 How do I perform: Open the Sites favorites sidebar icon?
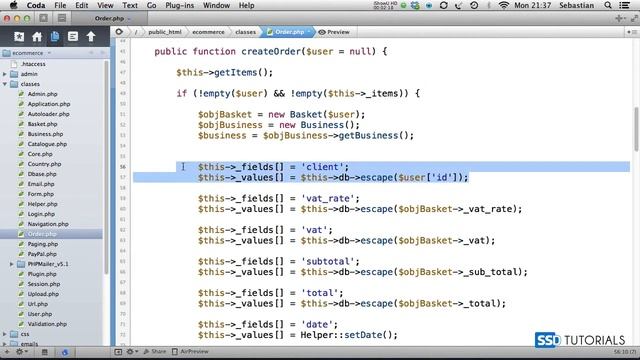click(19, 37)
